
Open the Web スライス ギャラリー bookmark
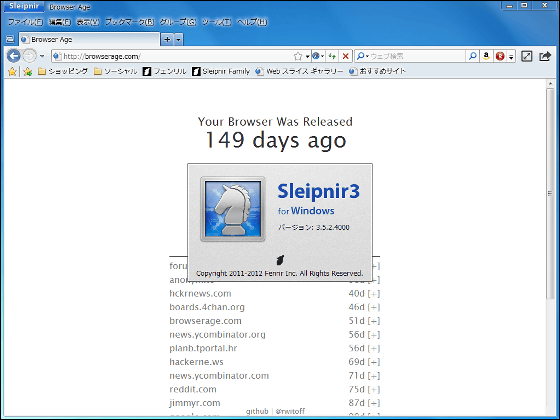299,71
